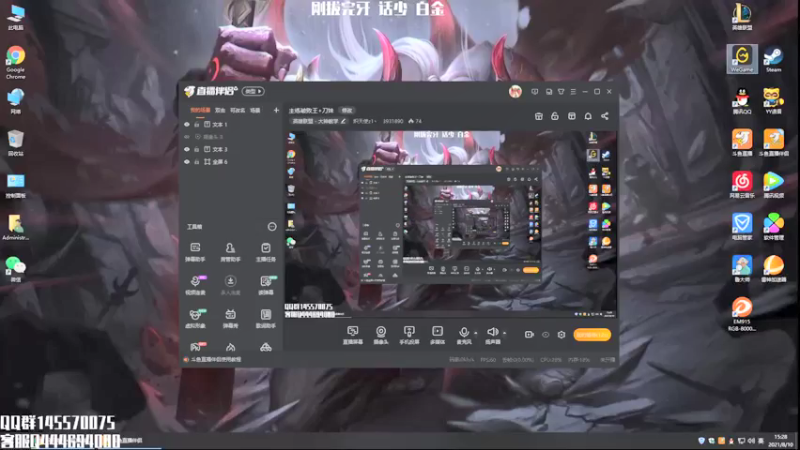800x450 pixels.
Task: Toggle the preview eye icon beside the settings gear
Action: pyautogui.click(x=545, y=335)
